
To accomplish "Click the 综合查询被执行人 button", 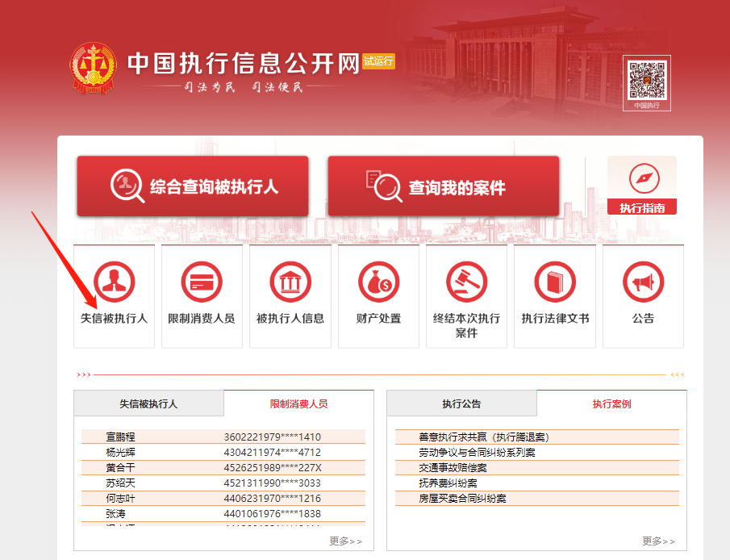I will tap(193, 187).
